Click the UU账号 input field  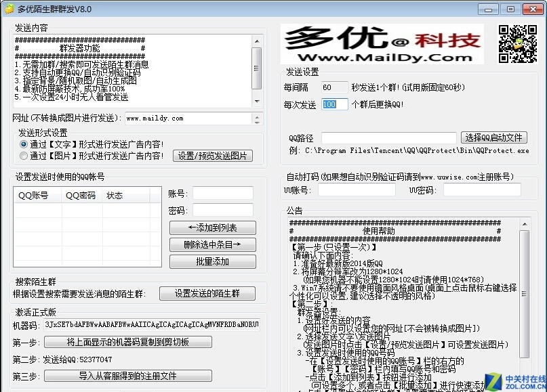click(357, 190)
